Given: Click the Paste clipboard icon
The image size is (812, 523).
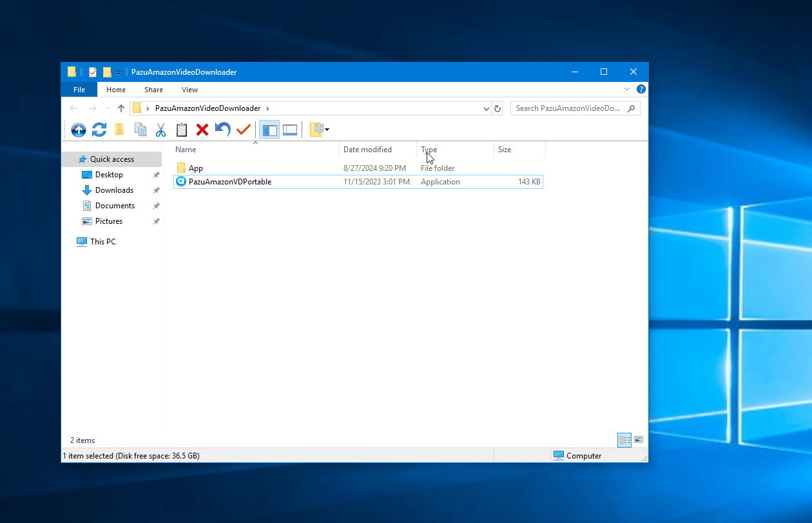Looking at the screenshot, I should pyautogui.click(x=182, y=130).
